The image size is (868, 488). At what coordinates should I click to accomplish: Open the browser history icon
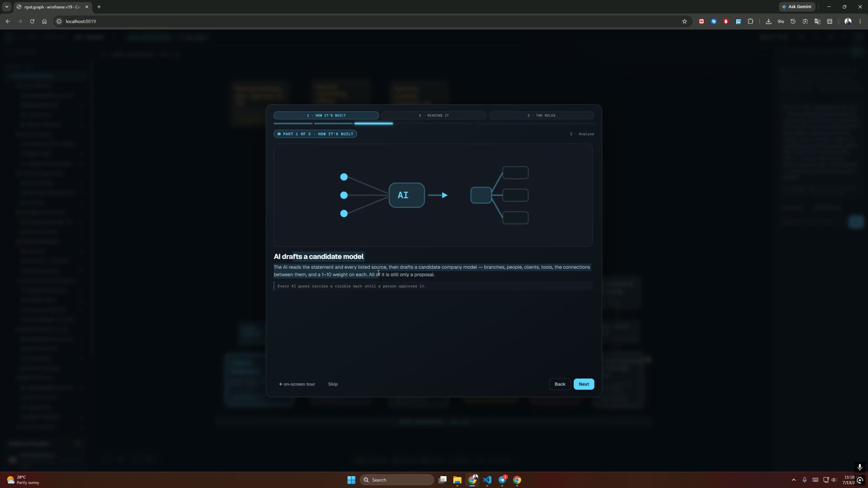point(793,21)
